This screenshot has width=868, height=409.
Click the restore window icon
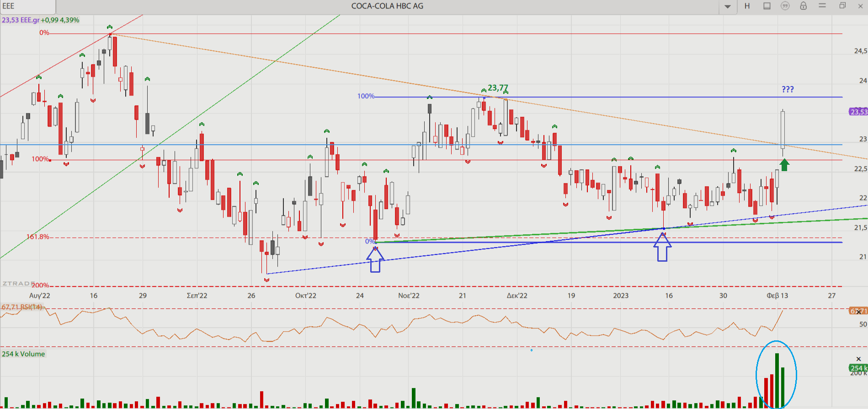[842, 5]
